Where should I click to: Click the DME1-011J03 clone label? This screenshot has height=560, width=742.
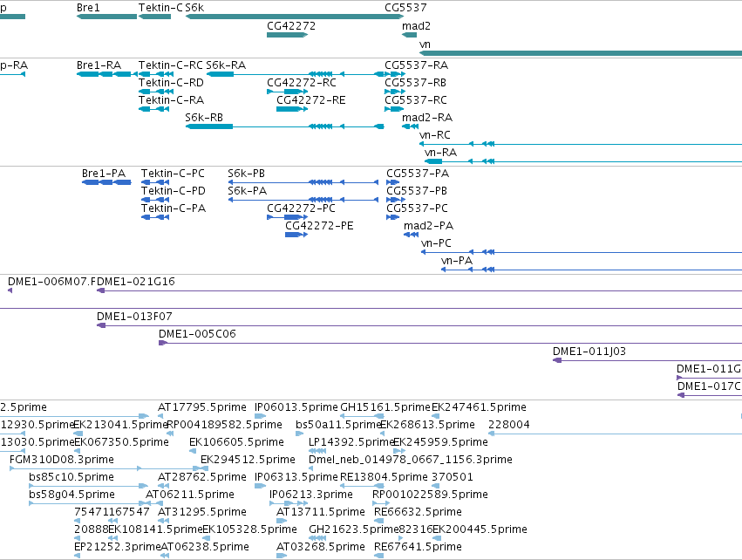pyautogui.click(x=589, y=352)
